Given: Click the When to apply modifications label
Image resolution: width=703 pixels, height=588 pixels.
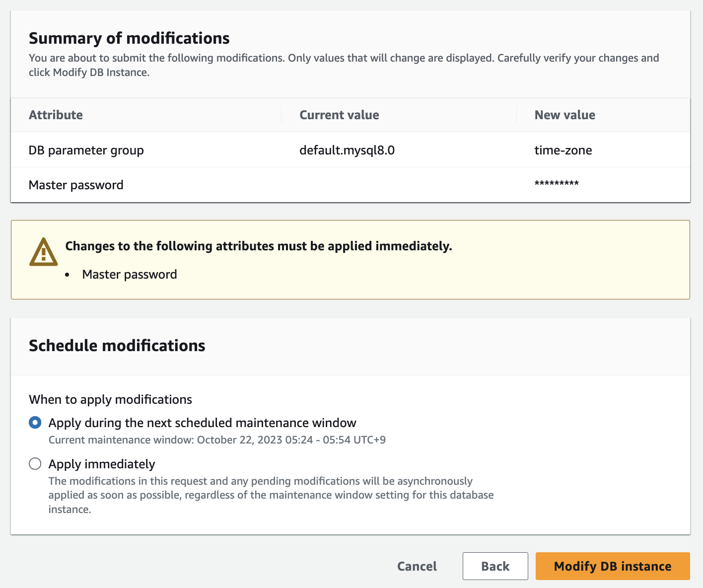Looking at the screenshot, I should pos(110,399).
